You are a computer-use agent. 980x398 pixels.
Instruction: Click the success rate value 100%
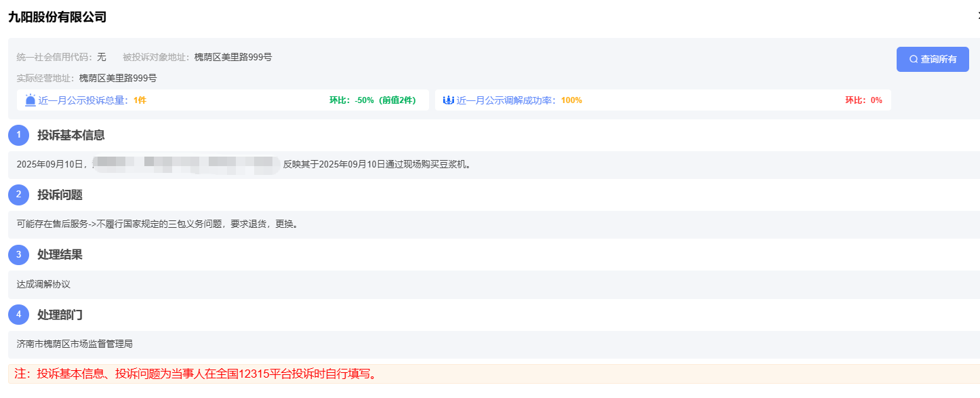pyautogui.click(x=571, y=100)
